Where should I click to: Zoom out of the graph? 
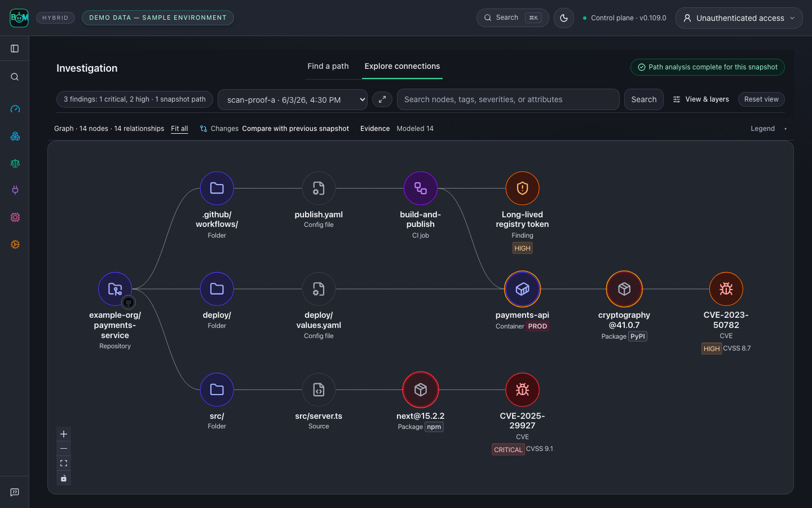pos(64,449)
